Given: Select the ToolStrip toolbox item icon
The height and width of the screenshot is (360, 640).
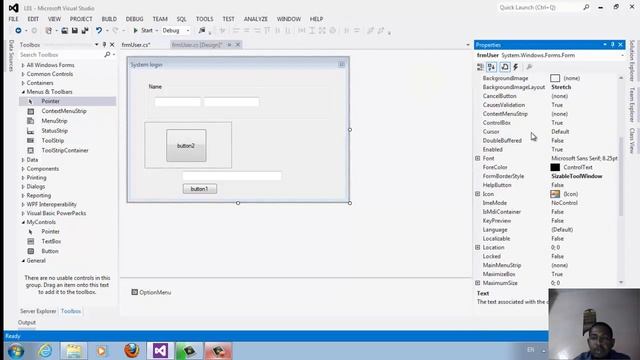Looking at the screenshot, I should (x=31, y=140).
